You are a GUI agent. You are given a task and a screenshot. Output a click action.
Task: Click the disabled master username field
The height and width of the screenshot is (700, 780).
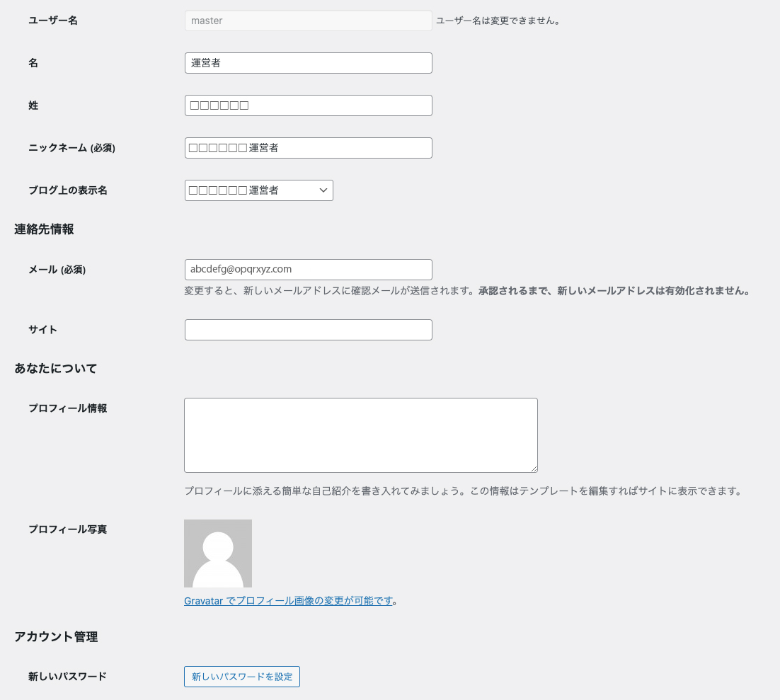click(308, 21)
